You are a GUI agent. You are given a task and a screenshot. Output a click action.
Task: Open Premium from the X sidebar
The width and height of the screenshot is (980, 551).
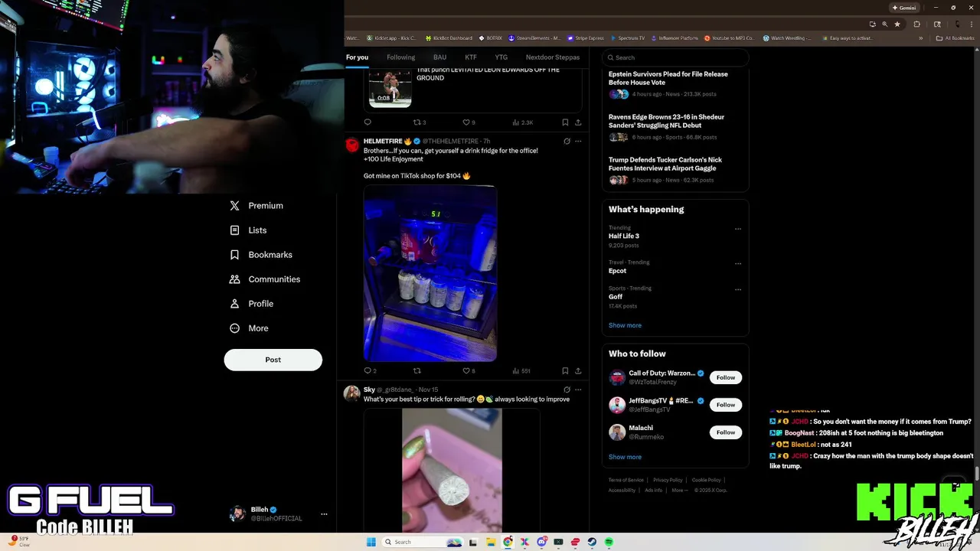click(x=256, y=206)
